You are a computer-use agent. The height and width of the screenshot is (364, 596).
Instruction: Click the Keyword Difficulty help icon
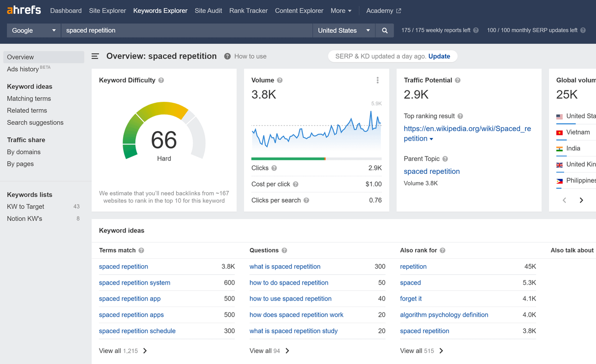point(161,80)
